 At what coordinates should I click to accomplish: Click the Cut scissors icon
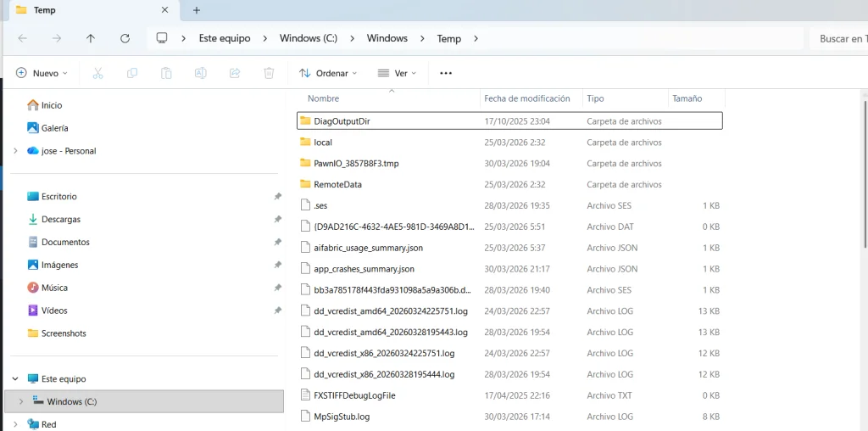(x=98, y=73)
